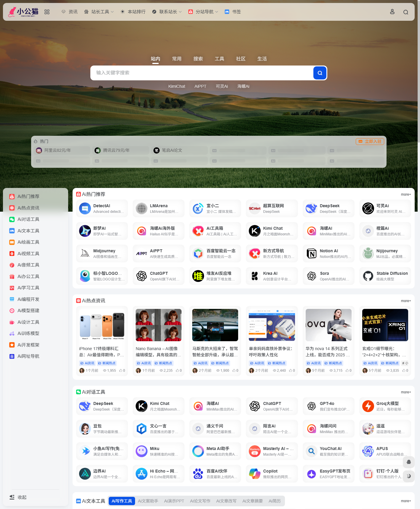
Task: Open more+ link in Ai热点资讯 section
Action: (x=405, y=301)
